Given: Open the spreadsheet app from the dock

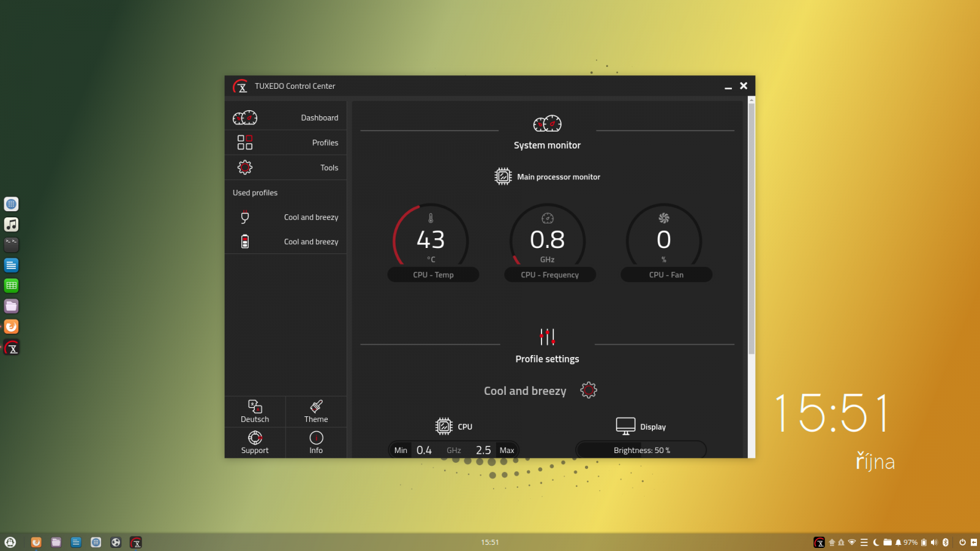Looking at the screenshot, I should (11, 285).
